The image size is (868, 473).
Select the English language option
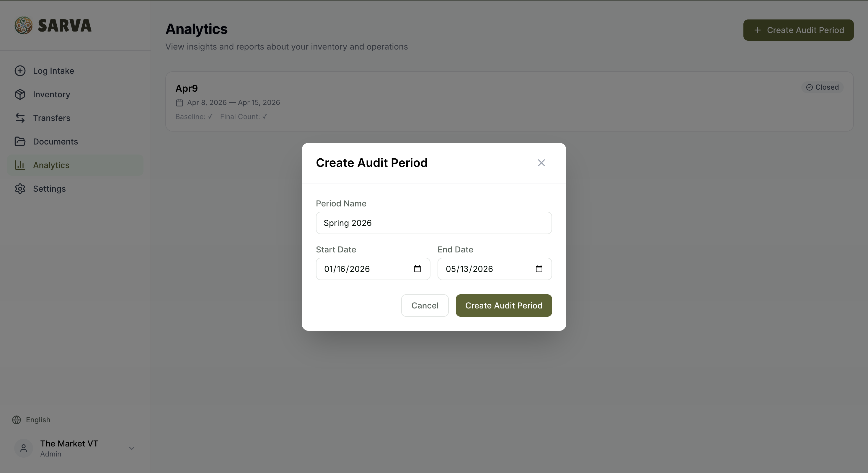pyautogui.click(x=38, y=420)
